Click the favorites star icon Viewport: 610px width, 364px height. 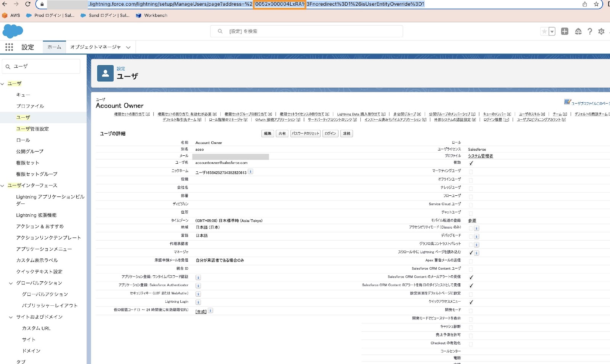click(544, 32)
